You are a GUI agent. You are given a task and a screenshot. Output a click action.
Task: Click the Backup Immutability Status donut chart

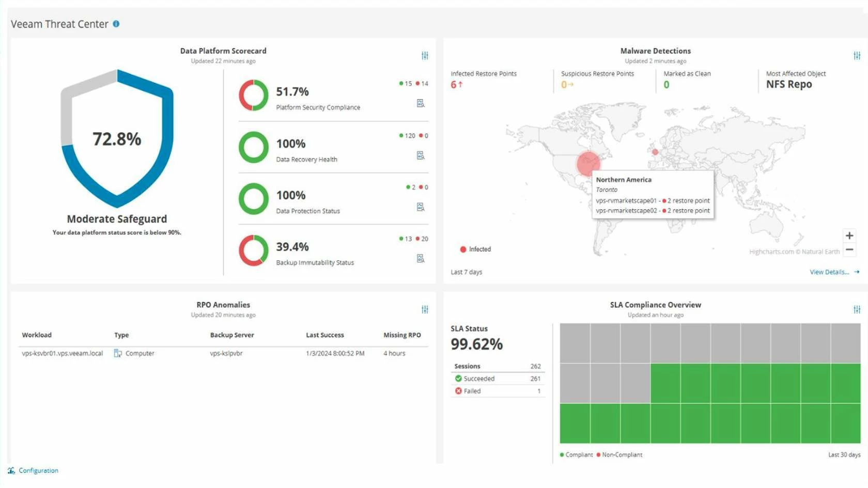point(253,250)
